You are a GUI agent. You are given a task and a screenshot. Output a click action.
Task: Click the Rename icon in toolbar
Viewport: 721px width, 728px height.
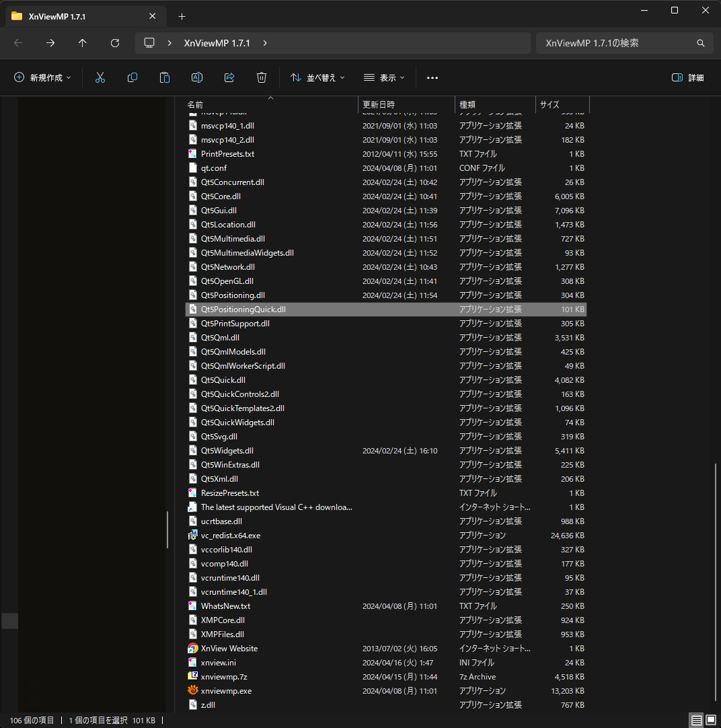coord(197,78)
